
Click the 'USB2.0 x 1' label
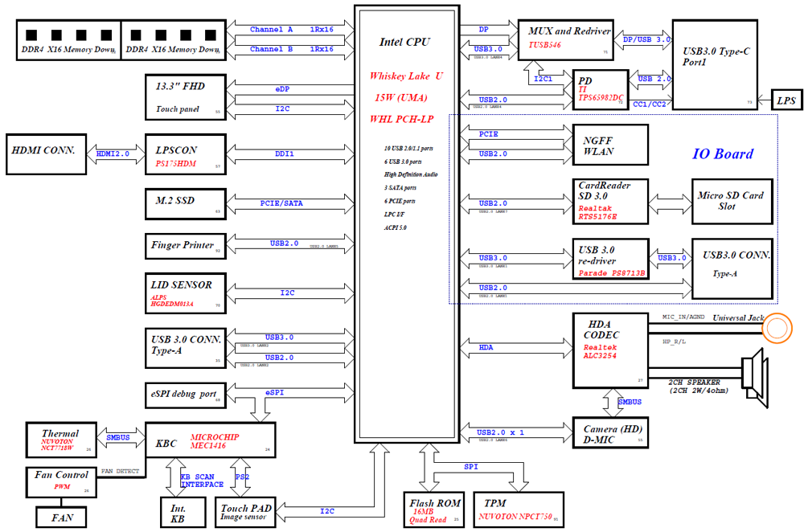point(500,432)
